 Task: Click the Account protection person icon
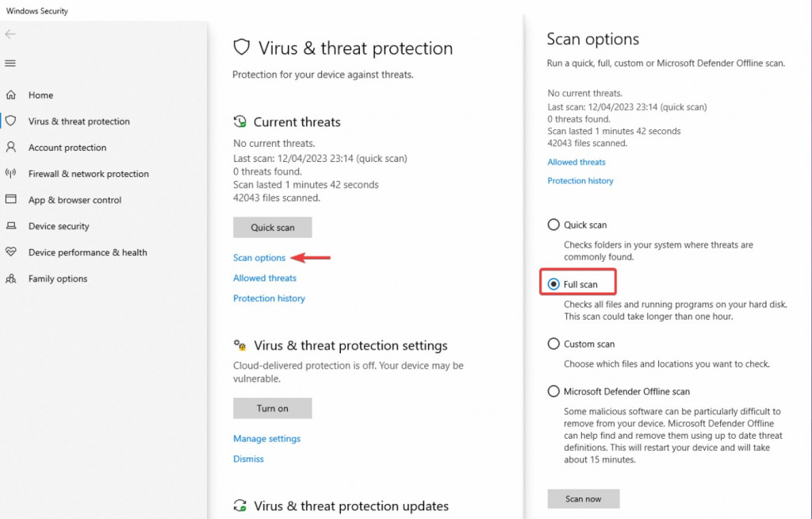coord(11,148)
